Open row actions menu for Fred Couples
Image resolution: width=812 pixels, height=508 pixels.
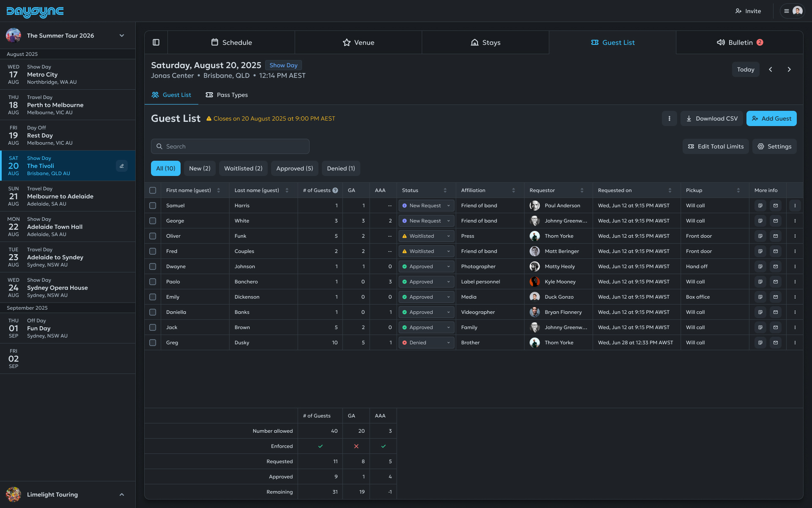[x=796, y=251]
